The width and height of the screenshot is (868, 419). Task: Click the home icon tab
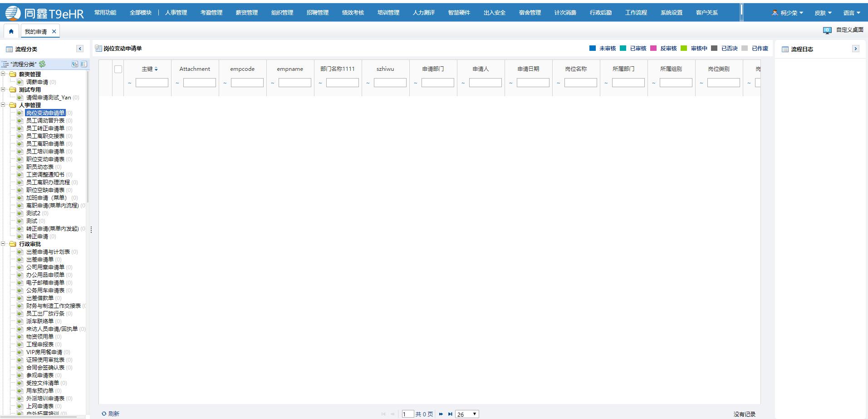point(11,31)
